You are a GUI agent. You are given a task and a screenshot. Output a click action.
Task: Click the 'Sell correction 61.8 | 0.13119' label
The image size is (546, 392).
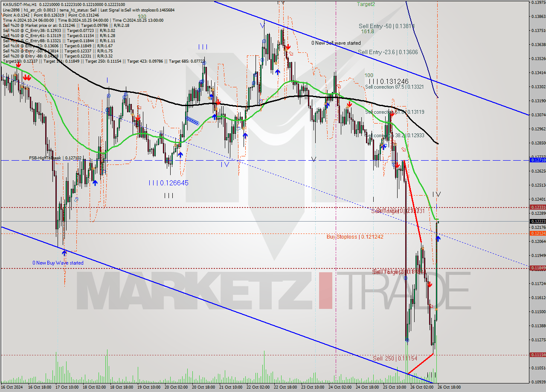tap(394, 112)
